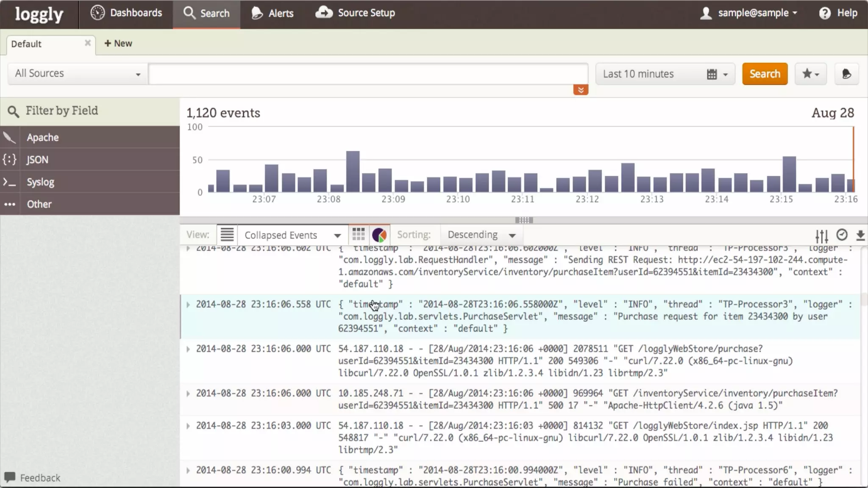Switch to grid view icon
868x488 pixels.
click(359, 235)
